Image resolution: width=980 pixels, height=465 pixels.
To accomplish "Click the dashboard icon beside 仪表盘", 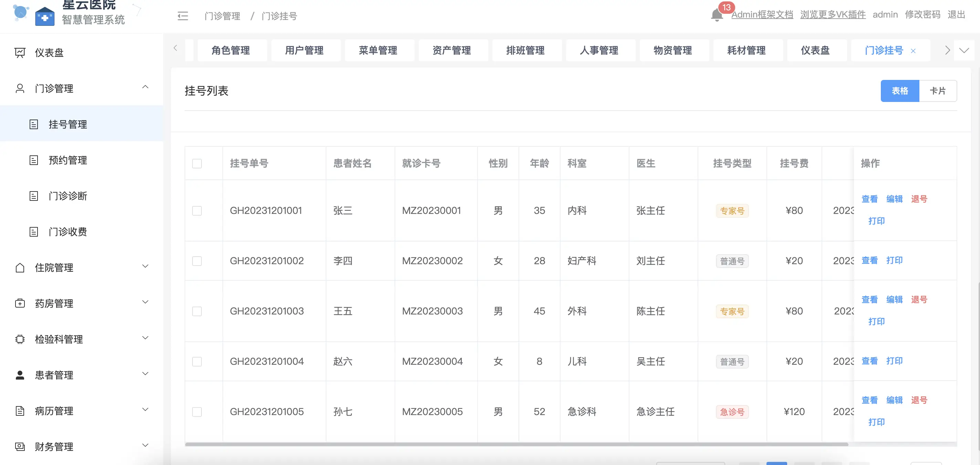I will click(x=20, y=52).
